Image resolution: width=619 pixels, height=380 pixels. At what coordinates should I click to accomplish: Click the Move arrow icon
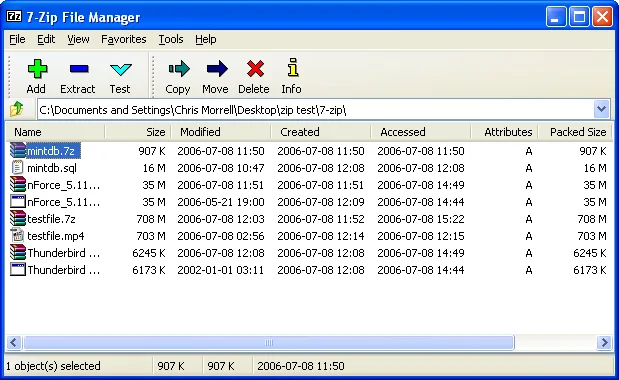pos(217,69)
